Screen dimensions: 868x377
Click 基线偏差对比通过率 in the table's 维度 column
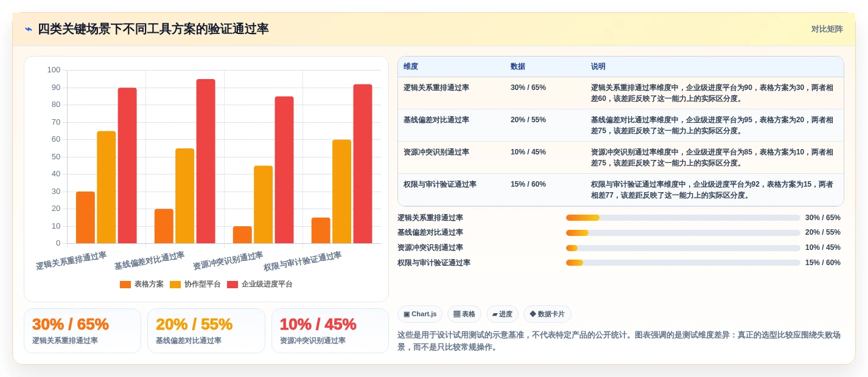[x=436, y=120]
